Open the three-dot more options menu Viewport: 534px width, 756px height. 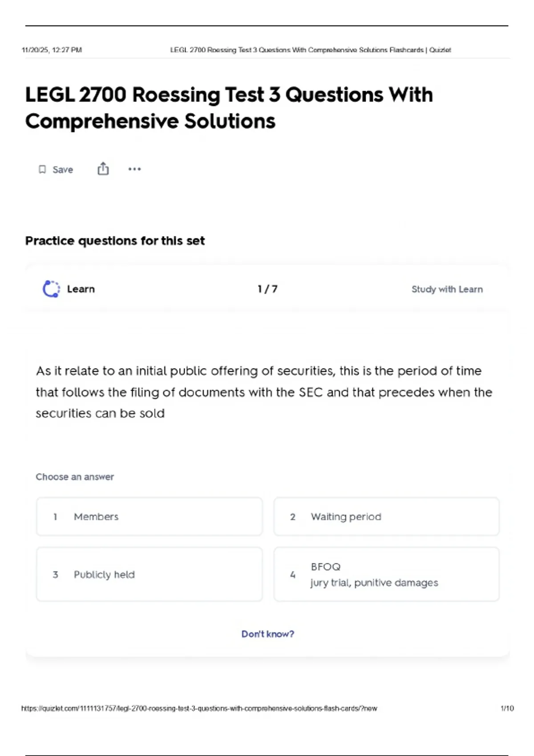point(134,169)
